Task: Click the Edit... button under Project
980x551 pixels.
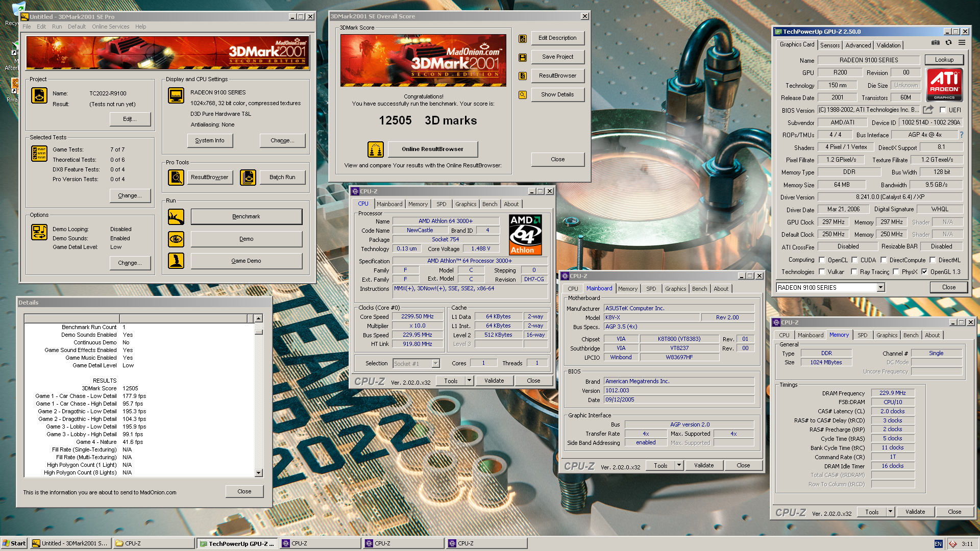Action: pos(130,119)
